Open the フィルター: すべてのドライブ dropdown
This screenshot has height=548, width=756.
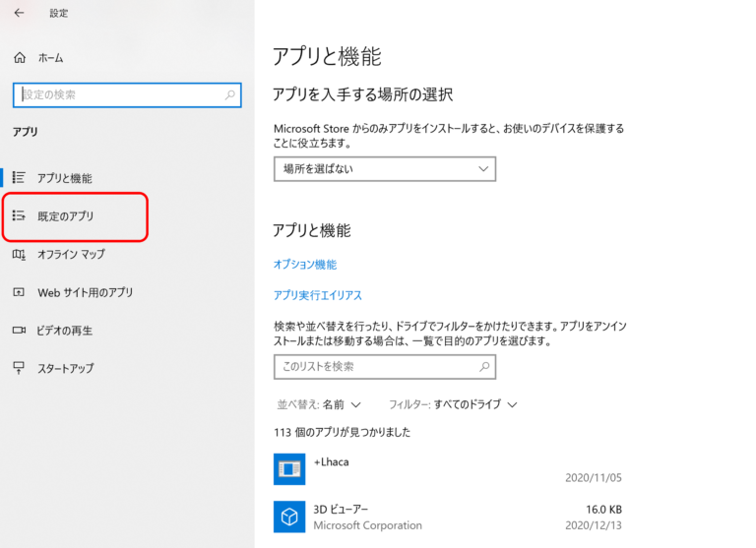click(453, 404)
